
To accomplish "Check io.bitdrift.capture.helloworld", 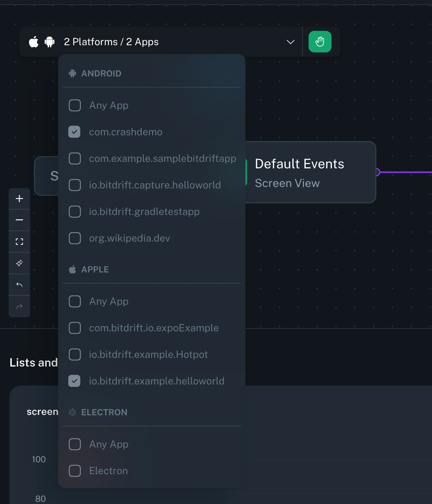I will tap(75, 185).
